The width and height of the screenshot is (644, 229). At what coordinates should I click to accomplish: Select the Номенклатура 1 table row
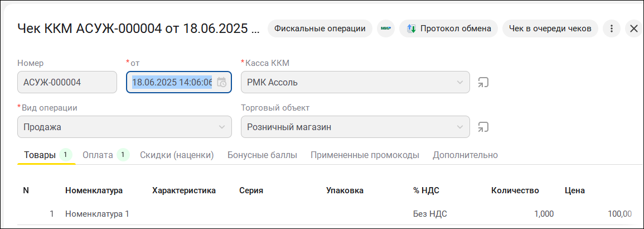tap(97, 213)
